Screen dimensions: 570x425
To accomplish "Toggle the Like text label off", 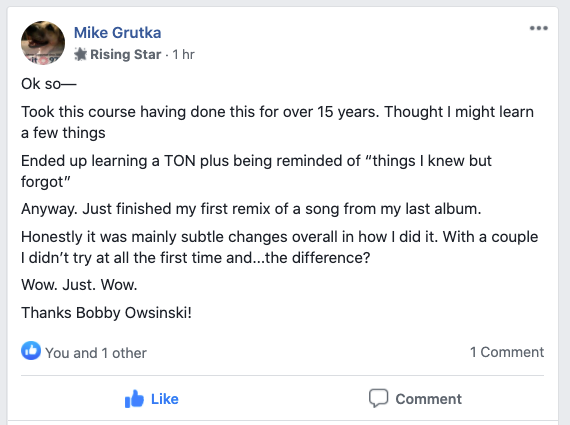I will (x=165, y=399).
